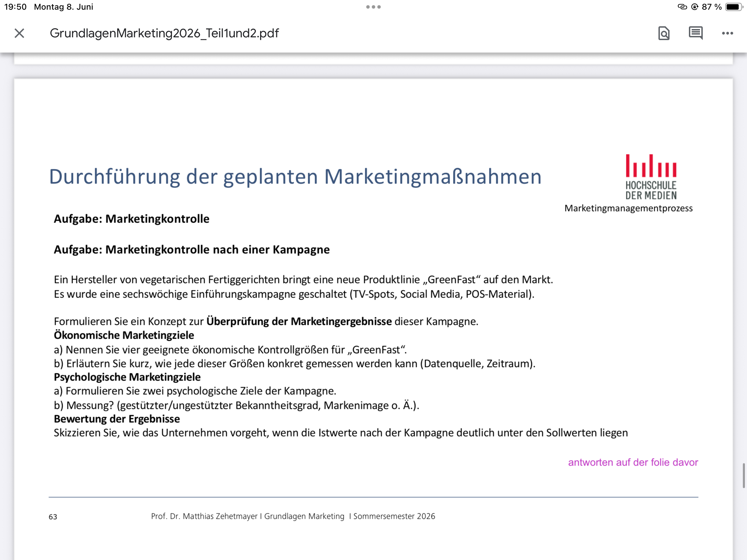Select the slide title 'Durchführung der geplanten Marketingmaßnahmen'
Viewport: 747px width, 560px height.
295,177
